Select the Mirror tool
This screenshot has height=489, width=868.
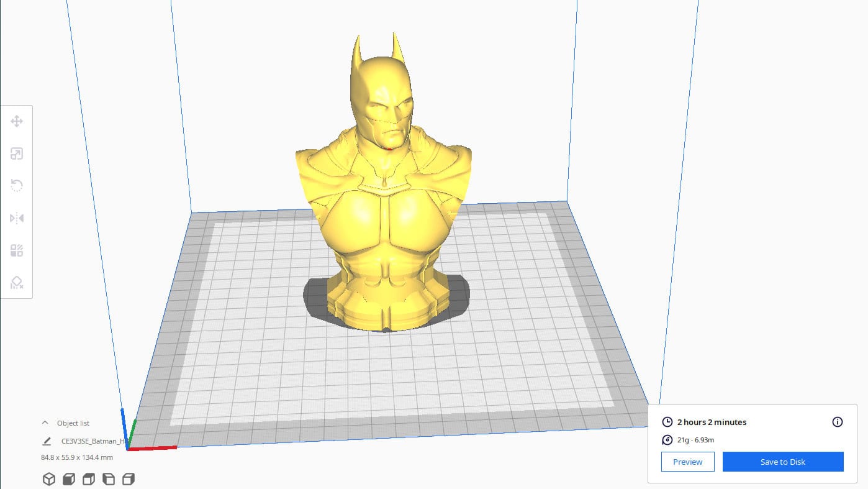(17, 218)
